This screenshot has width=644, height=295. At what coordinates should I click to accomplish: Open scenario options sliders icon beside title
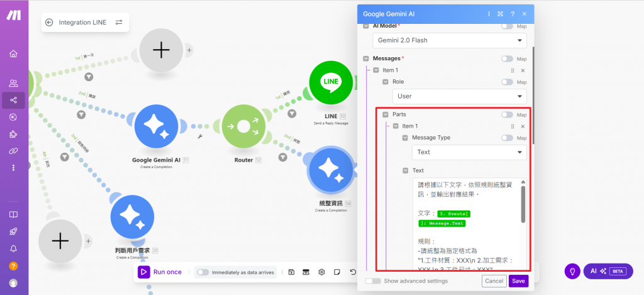coord(119,22)
